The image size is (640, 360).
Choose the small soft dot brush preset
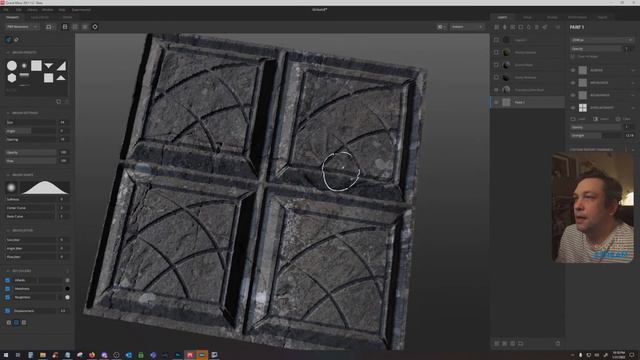pos(24,65)
